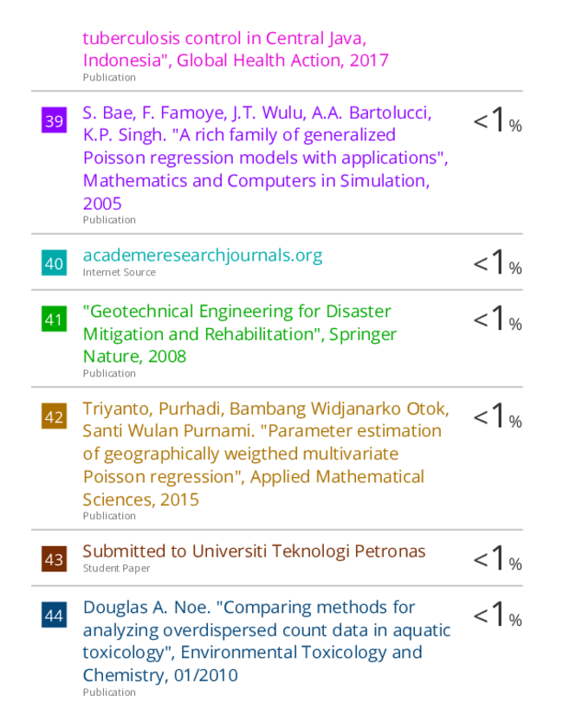Open Submitted to Universiti Teknologi Petronas entry

pos(254,551)
